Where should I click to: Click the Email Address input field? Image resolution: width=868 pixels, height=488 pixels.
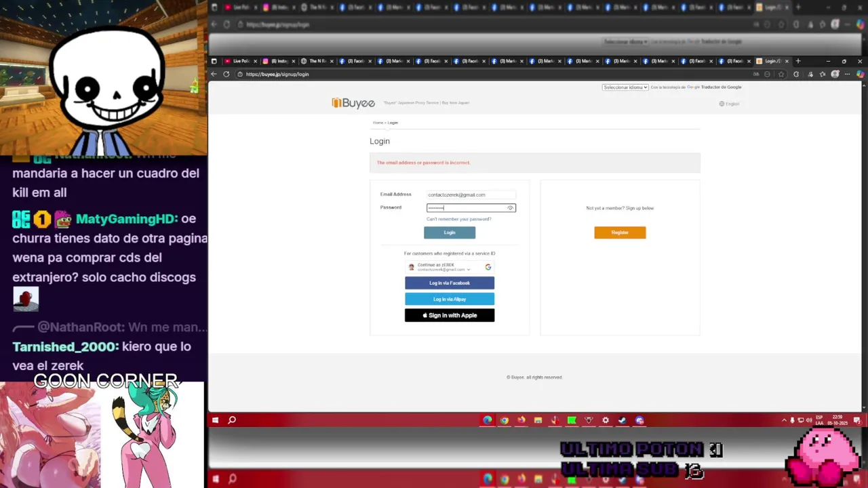tap(471, 195)
